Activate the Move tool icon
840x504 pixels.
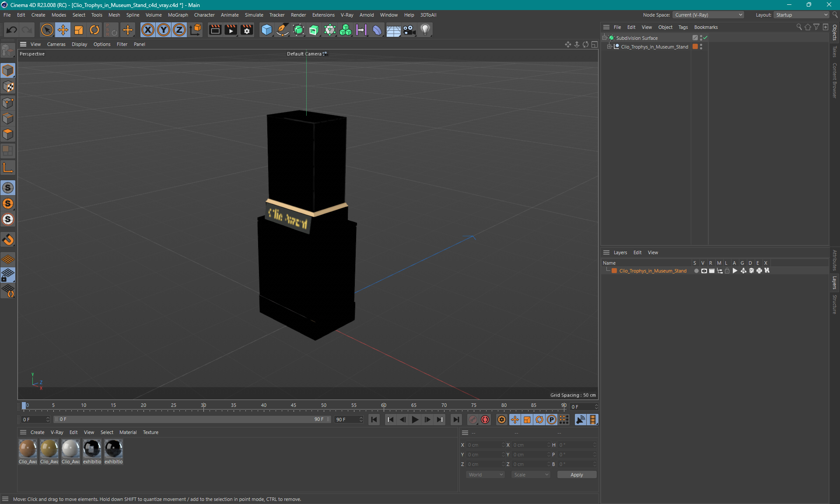63,30
